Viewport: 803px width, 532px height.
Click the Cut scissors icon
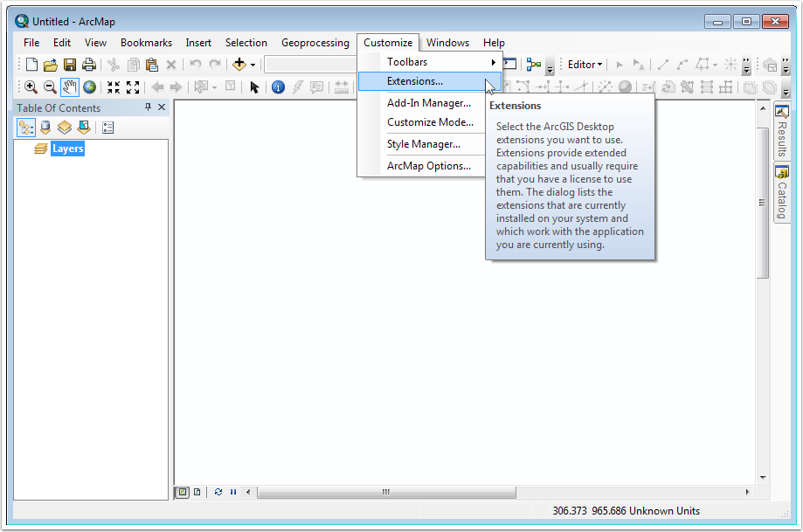pos(114,65)
